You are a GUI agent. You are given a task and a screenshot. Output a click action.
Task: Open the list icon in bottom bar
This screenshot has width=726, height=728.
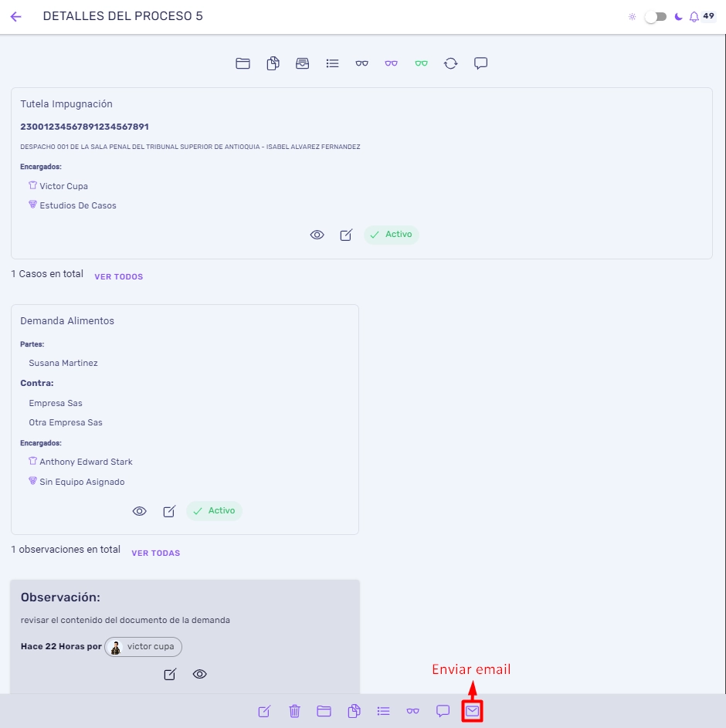click(383, 711)
